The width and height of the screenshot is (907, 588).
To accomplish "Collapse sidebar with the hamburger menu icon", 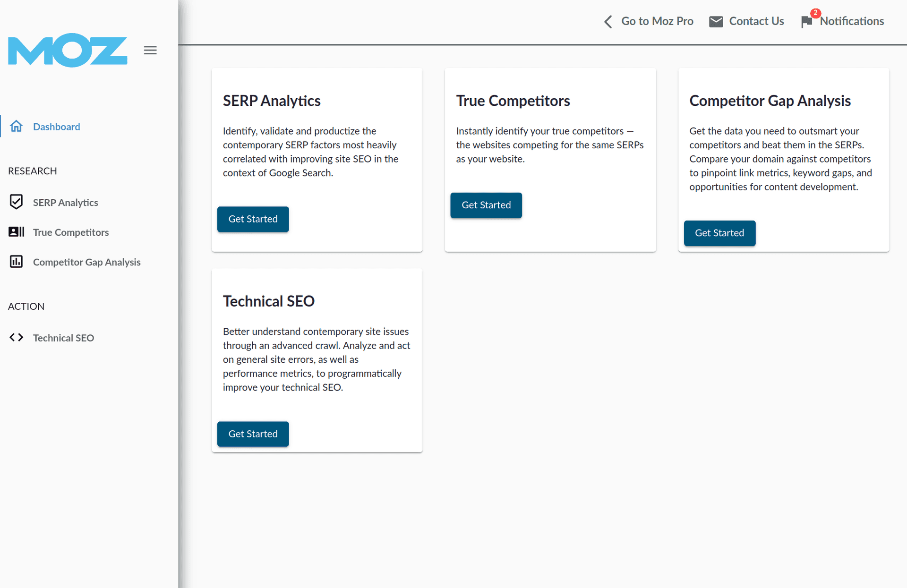I will pos(150,50).
